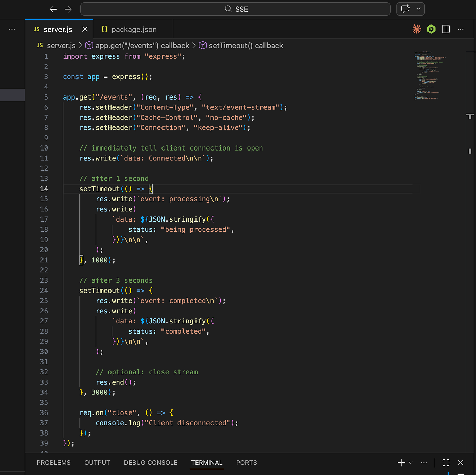Click "being processed" status string
This screenshot has width=476, height=475.
(195, 230)
